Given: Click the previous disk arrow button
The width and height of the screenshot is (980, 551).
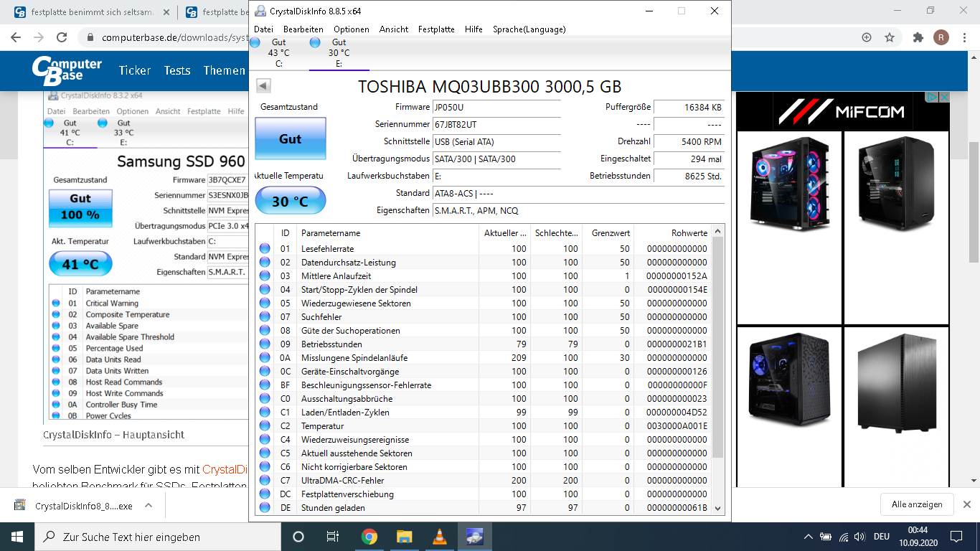Looking at the screenshot, I should click(263, 86).
